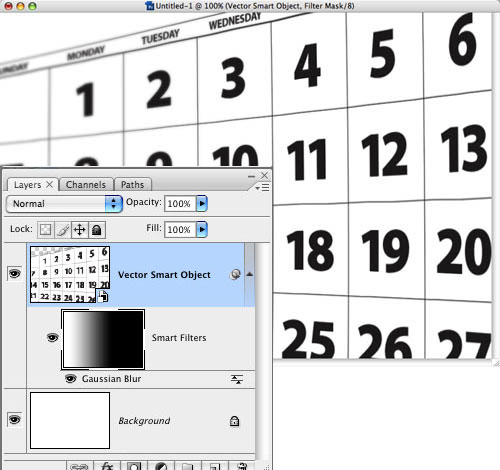Create a new layer
This screenshot has width=500, height=470.
pos(214,466)
